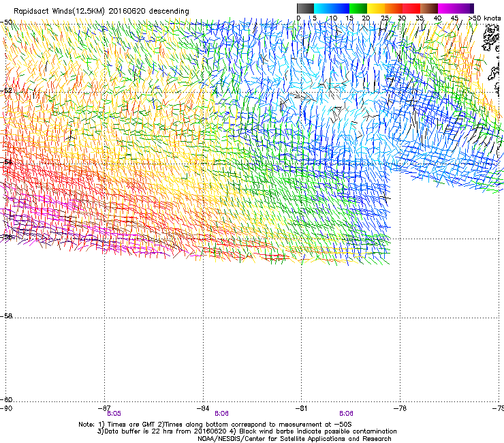504x443 pixels.
Task: Pick the brown 35-40 knots legend segment
Action: [429, 8]
